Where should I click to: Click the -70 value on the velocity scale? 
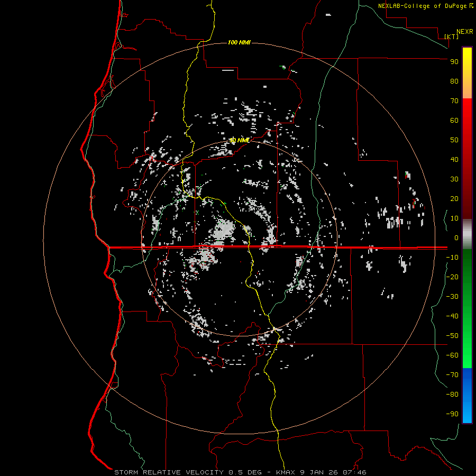(x=452, y=375)
